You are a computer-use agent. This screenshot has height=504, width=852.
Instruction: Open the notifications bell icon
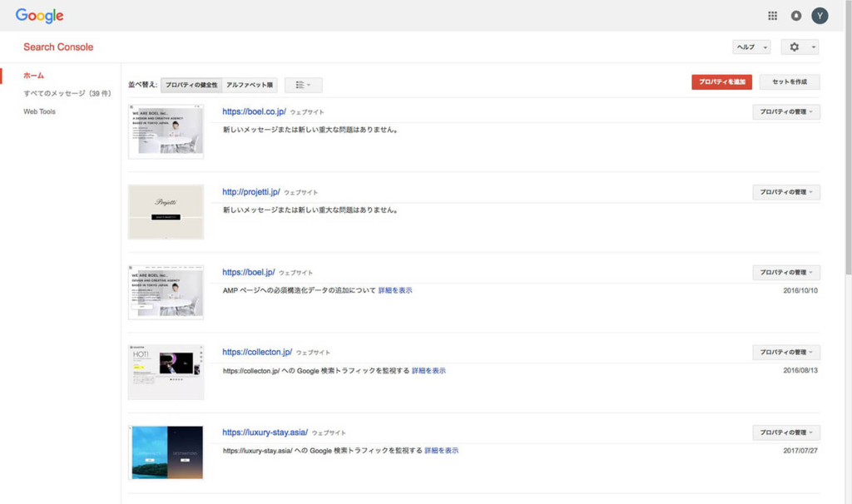coord(796,16)
